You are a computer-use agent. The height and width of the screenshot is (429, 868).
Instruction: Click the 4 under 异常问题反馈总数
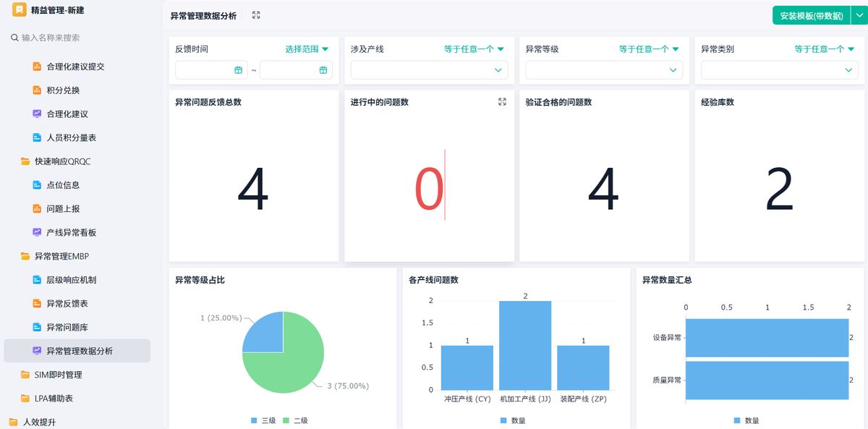[253, 190]
